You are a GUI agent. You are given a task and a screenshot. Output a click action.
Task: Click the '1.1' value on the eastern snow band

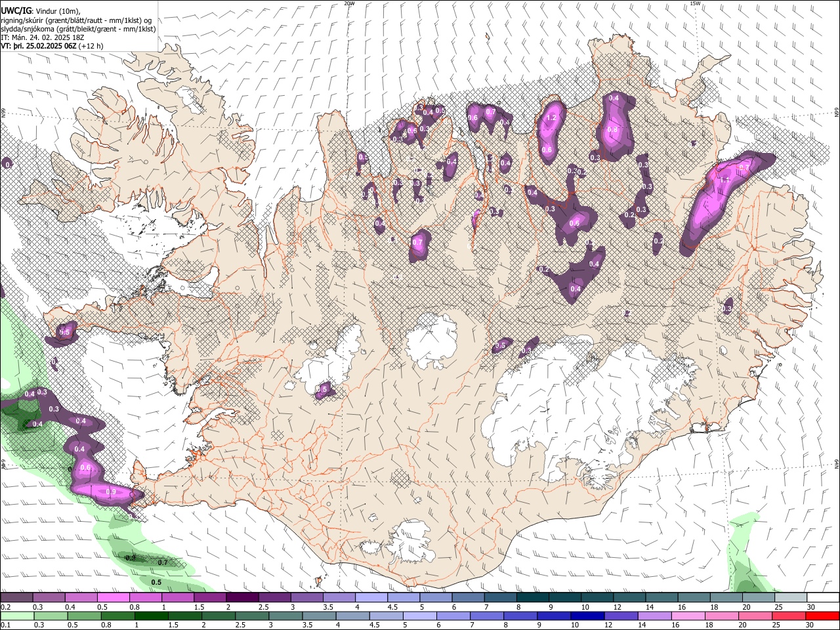[725, 179]
